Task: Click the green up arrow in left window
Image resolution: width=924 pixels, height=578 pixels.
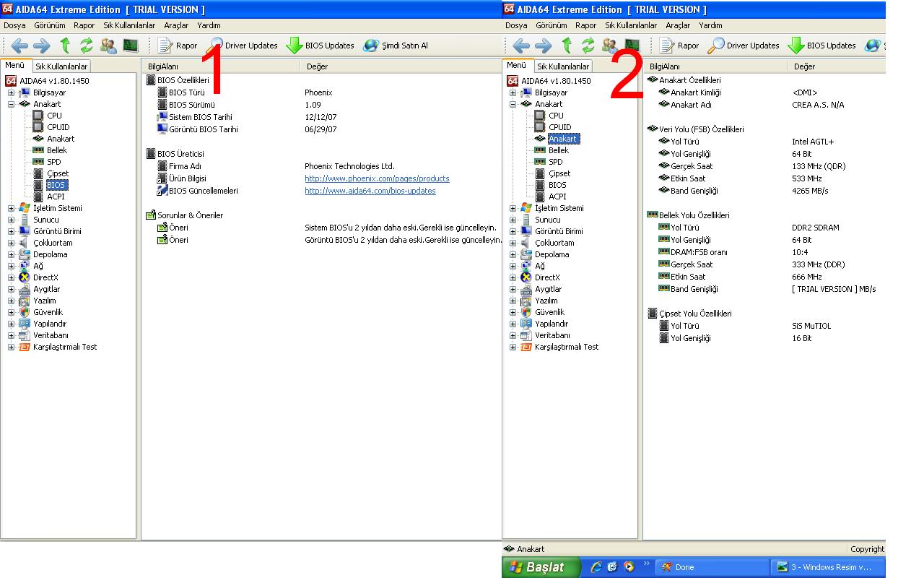Action: pos(65,46)
